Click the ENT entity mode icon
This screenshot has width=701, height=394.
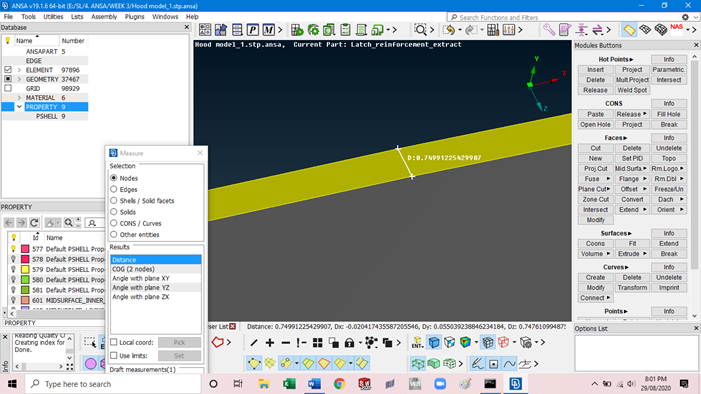(x=418, y=343)
